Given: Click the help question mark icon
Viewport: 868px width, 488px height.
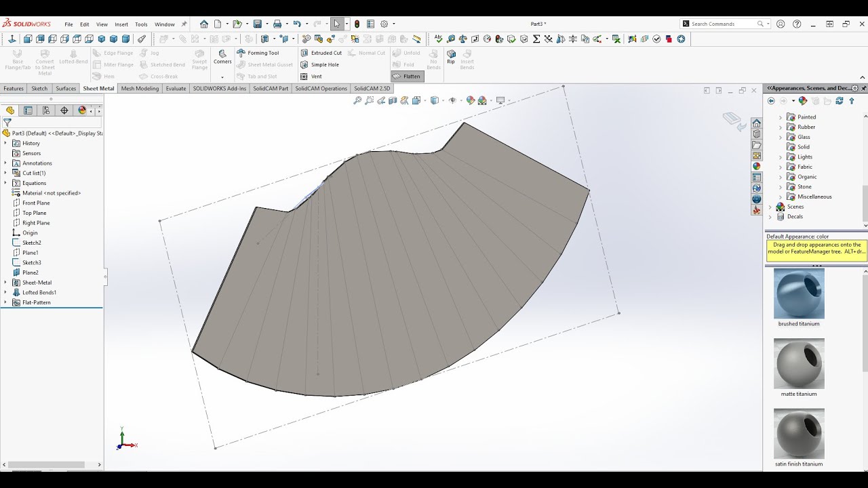Looking at the screenshot, I should (x=795, y=24).
